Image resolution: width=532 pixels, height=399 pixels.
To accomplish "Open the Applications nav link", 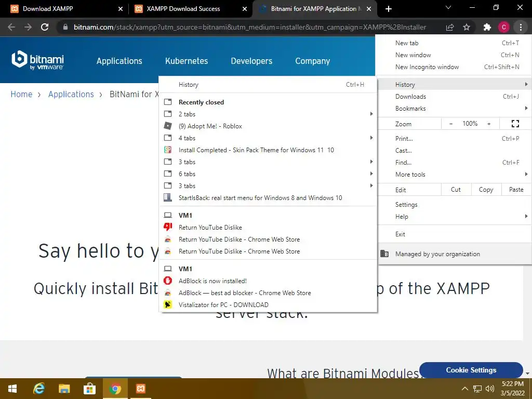I will point(119,61).
